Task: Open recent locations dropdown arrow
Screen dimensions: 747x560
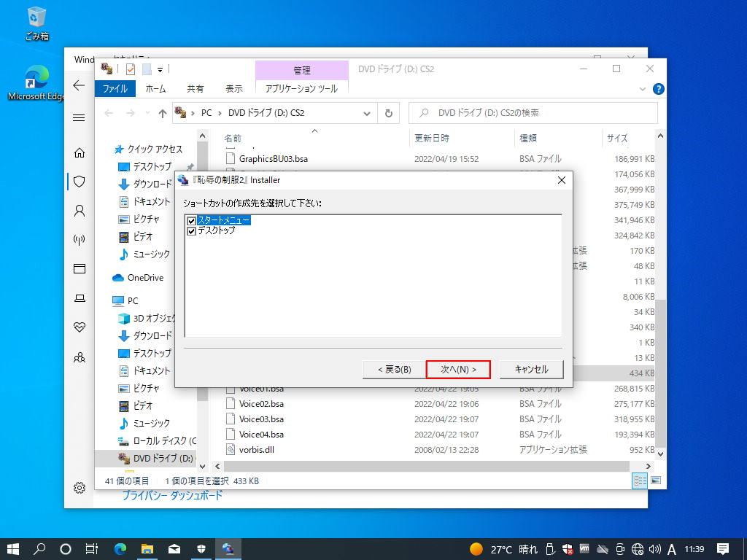Action: tap(147, 113)
